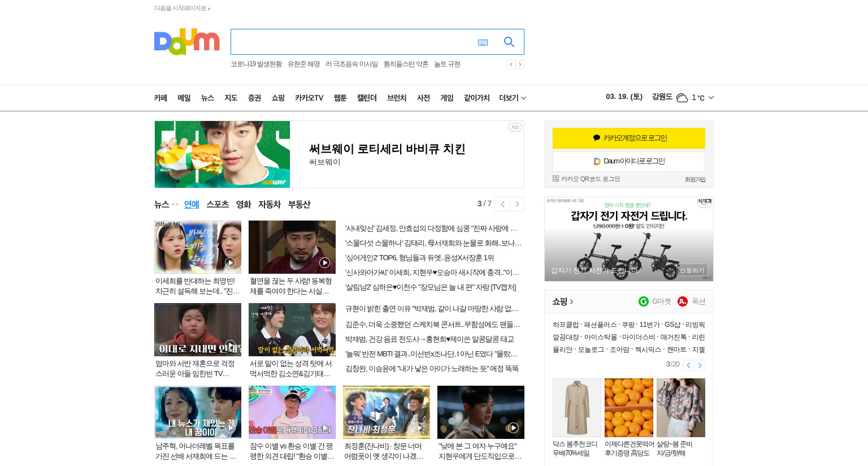Click 코로나19 발생현황 trending keyword
Viewport: 868px width, 466px height.
(256, 64)
